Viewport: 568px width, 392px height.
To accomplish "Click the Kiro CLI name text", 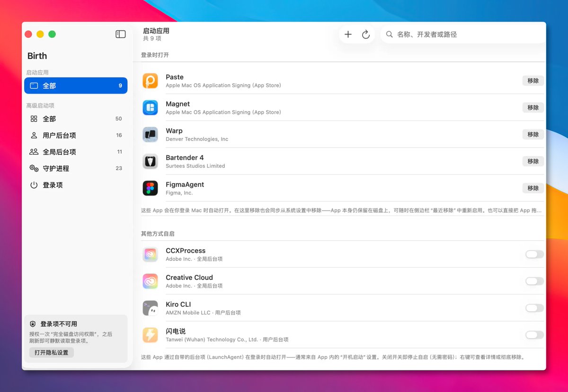I will pyautogui.click(x=178, y=305).
